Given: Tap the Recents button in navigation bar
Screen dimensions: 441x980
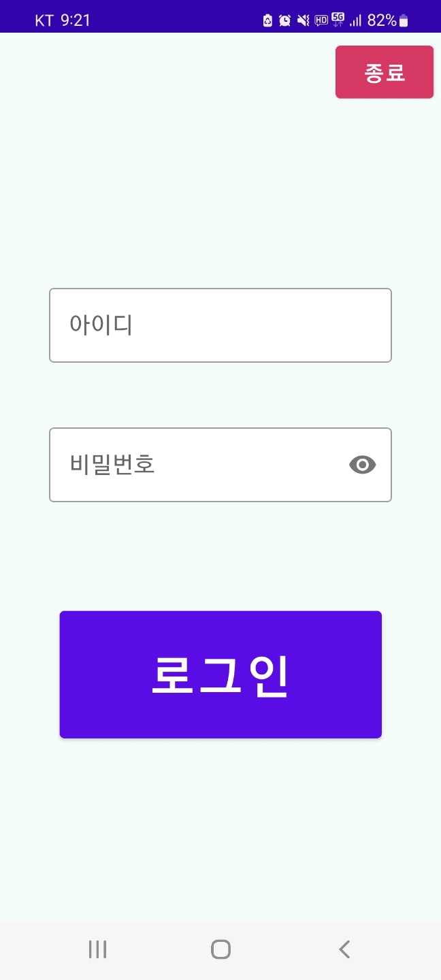Looking at the screenshot, I should click(x=97, y=948).
